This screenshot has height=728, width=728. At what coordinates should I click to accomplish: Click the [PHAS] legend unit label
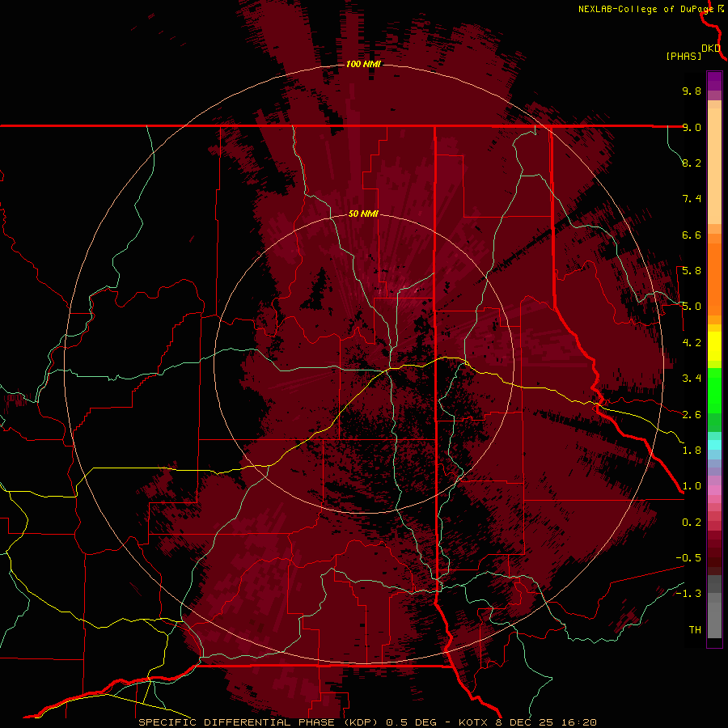click(684, 56)
